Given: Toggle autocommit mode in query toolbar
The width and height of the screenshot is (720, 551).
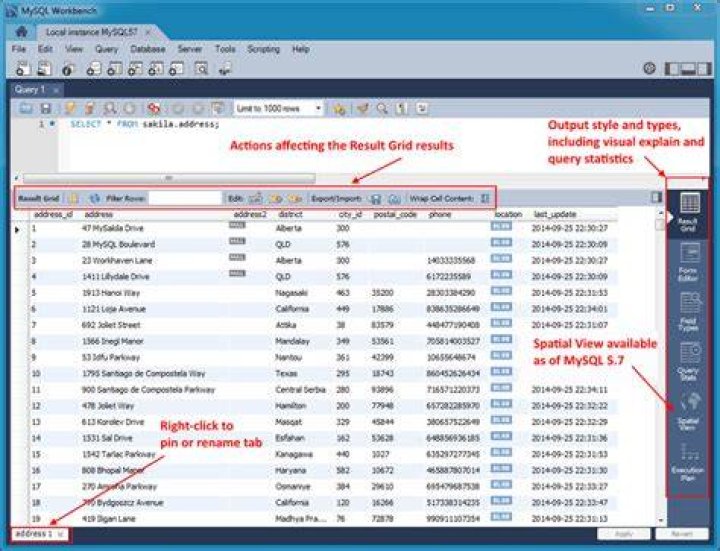Looking at the screenshot, I should coord(217,108).
